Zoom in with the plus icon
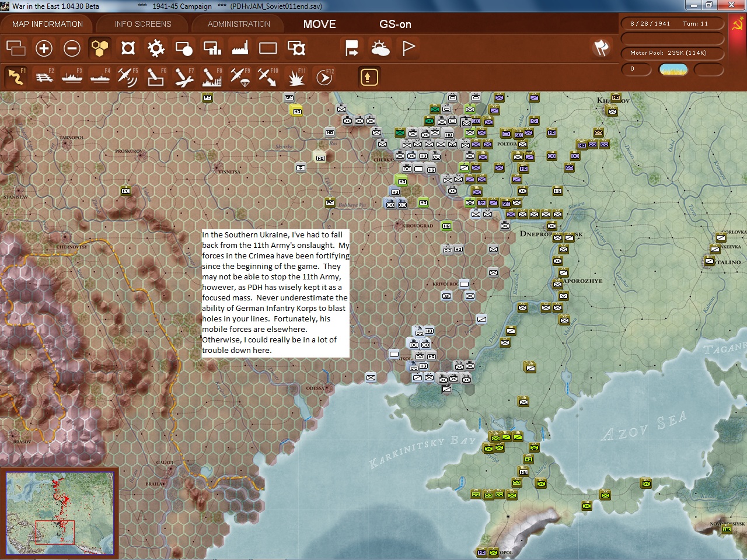Screen dimensions: 747x560 point(44,48)
